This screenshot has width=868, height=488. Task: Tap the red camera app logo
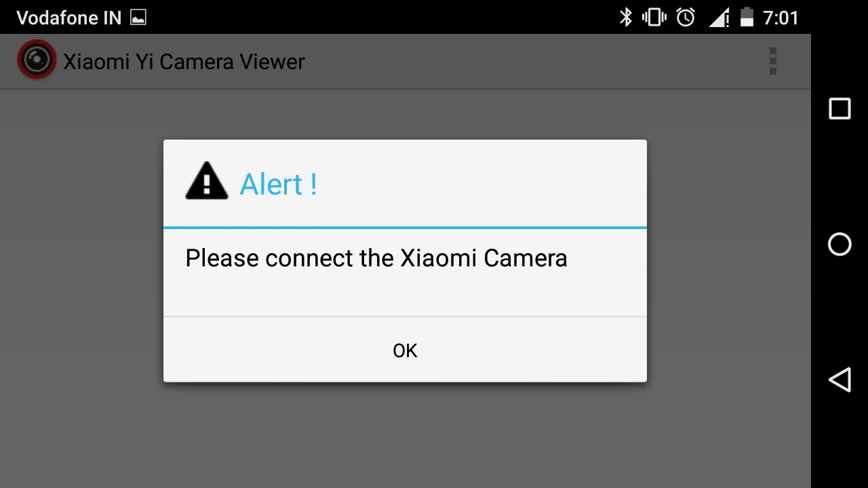[37, 60]
